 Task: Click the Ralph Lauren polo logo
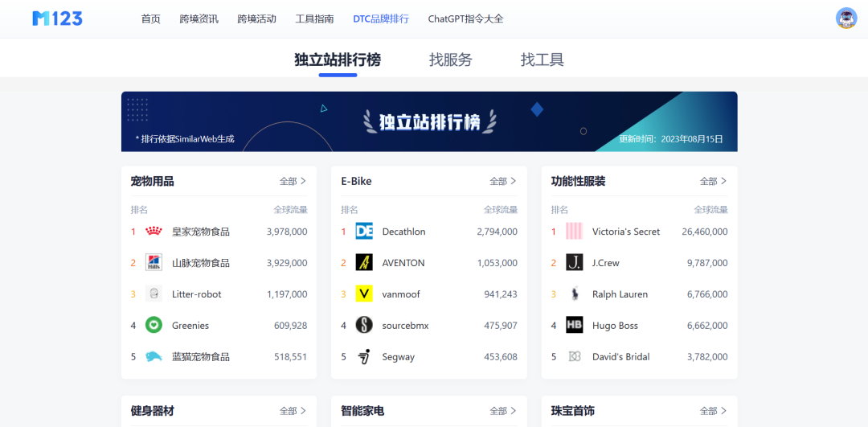[574, 294]
